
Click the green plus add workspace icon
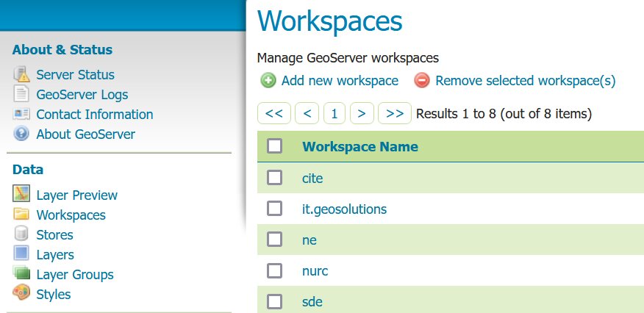pyautogui.click(x=268, y=80)
